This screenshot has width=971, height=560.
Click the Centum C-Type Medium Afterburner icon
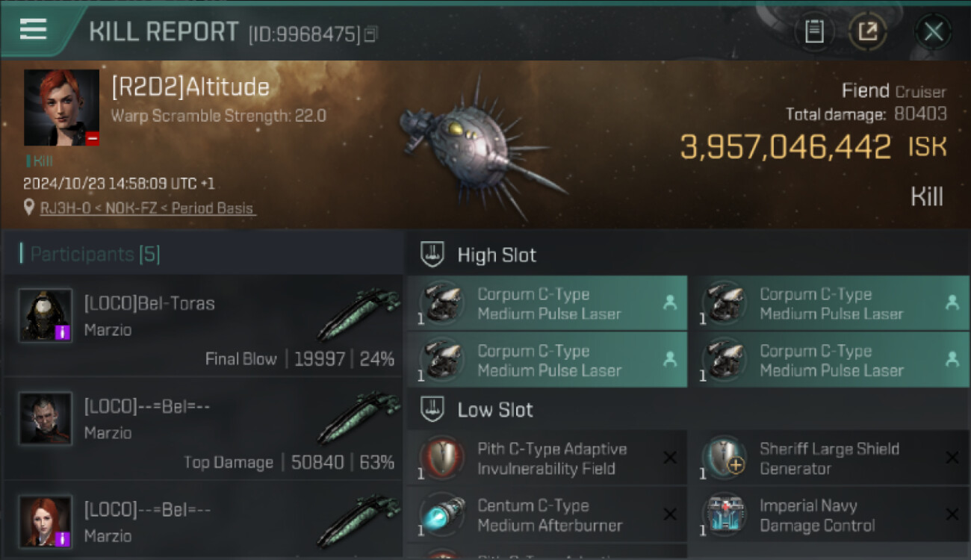[x=441, y=515]
